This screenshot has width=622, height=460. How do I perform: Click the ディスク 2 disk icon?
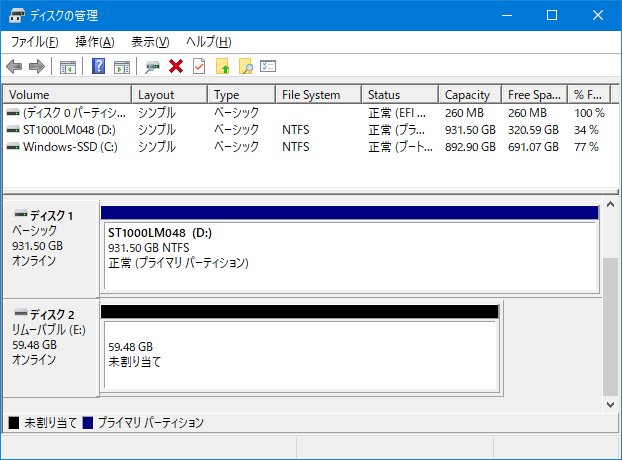[21, 313]
